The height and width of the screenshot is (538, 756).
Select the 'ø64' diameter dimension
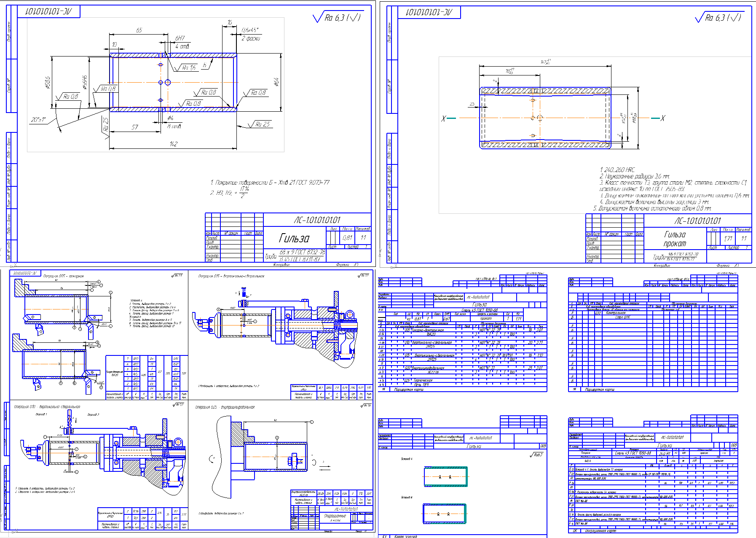(x=276, y=82)
